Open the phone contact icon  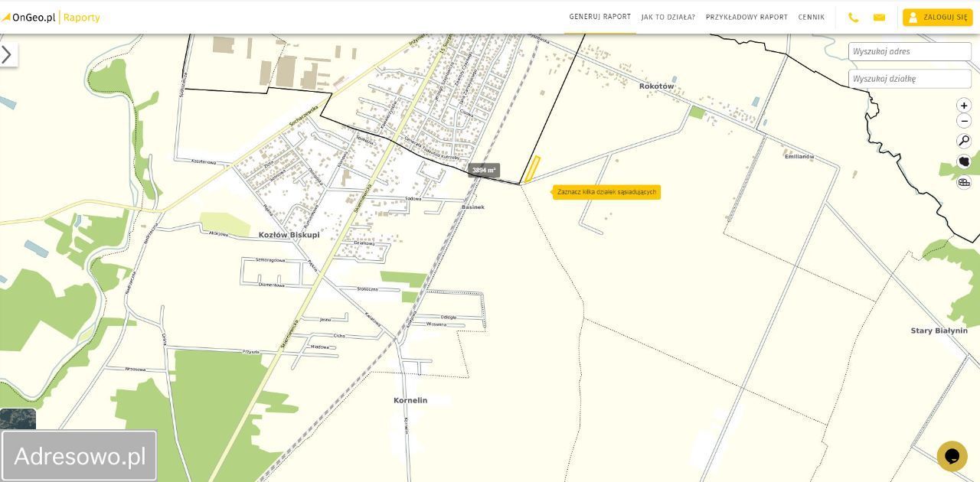click(854, 18)
